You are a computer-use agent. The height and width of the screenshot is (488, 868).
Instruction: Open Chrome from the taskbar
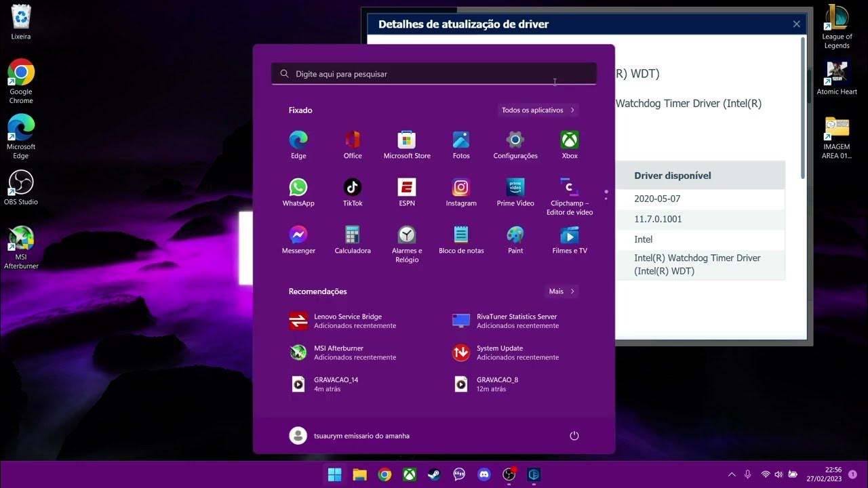(x=384, y=474)
